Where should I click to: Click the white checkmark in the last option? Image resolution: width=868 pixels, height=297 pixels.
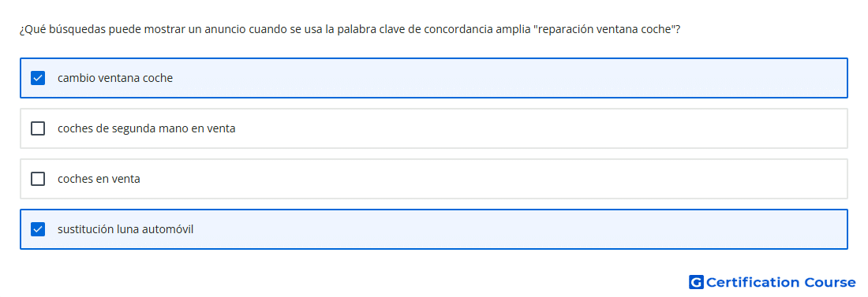[38, 229]
